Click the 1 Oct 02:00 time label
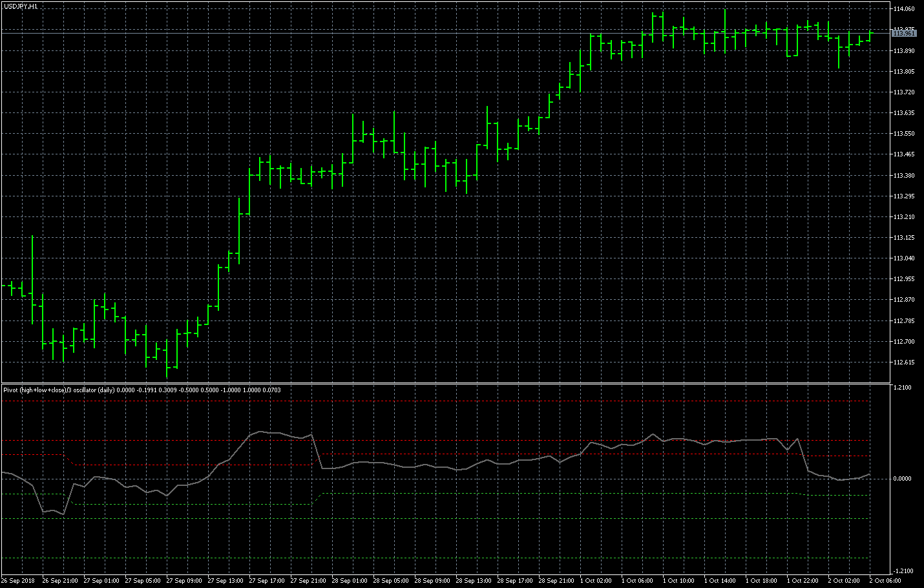Image resolution: width=924 pixels, height=588 pixels. coord(596,581)
